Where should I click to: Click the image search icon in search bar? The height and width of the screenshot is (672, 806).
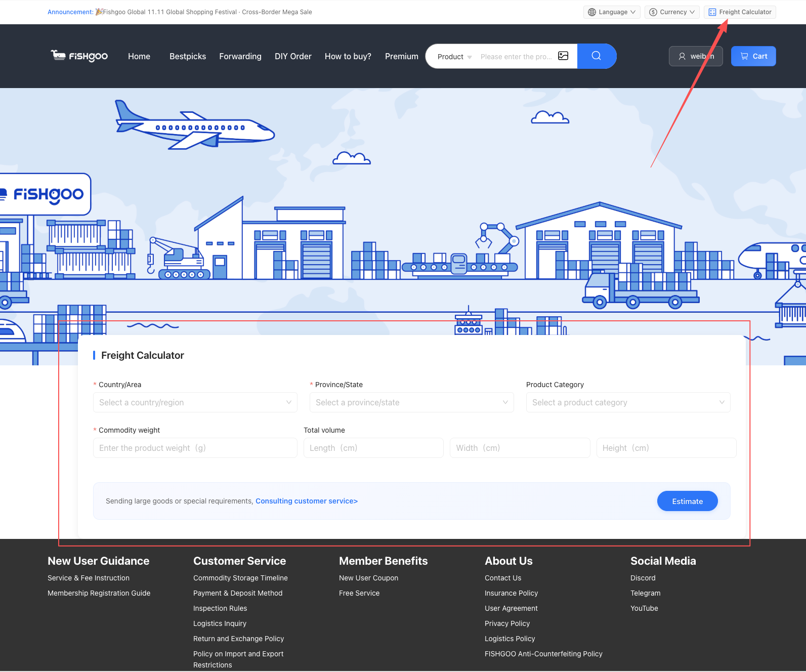pos(563,56)
